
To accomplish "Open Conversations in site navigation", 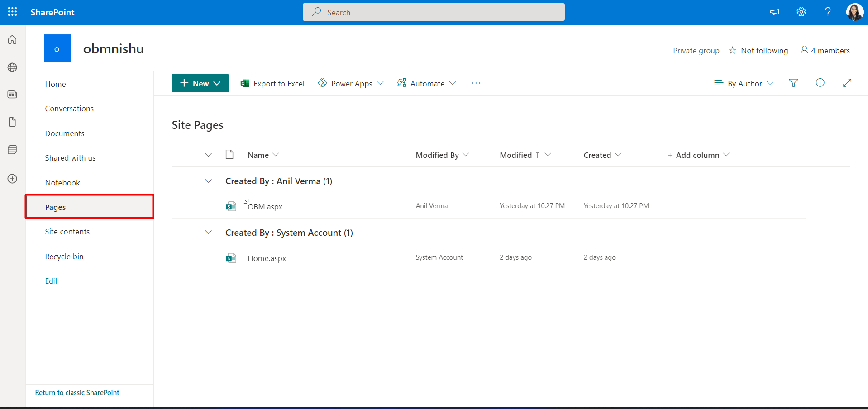I will tap(69, 109).
